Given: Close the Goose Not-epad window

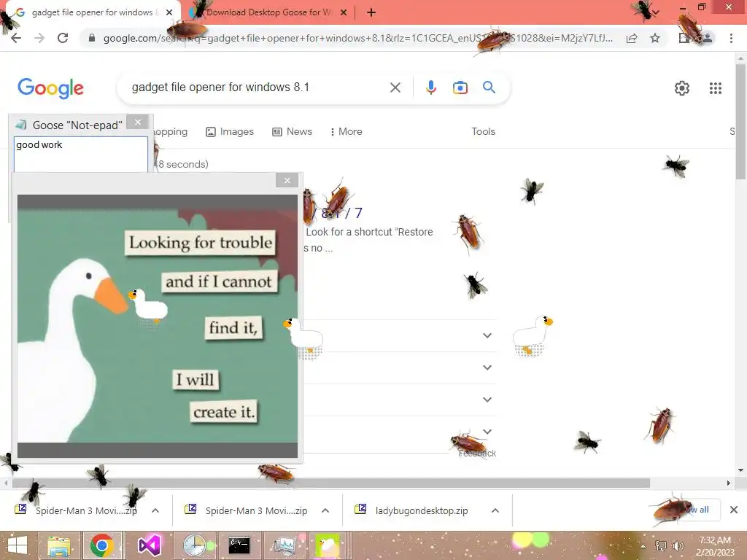Looking at the screenshot, I should tap(138, 122).
